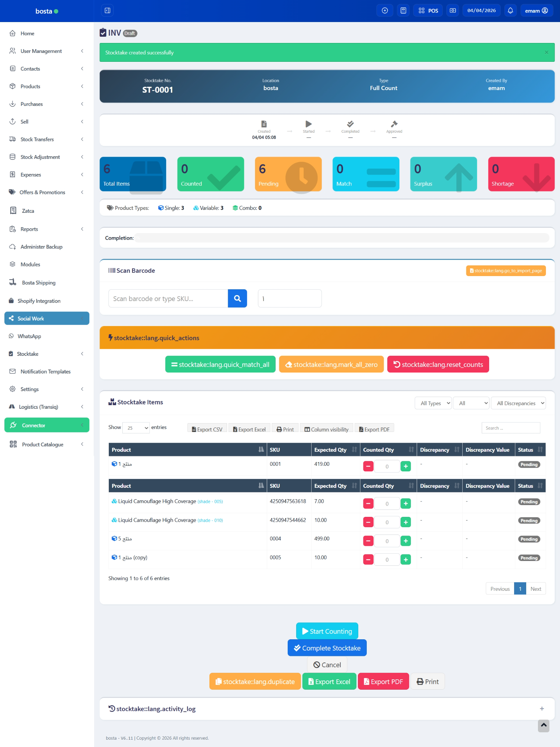560x747 pixels.
Task: Expand the Stocktake sidebar menu
Action: coord(47,354)
